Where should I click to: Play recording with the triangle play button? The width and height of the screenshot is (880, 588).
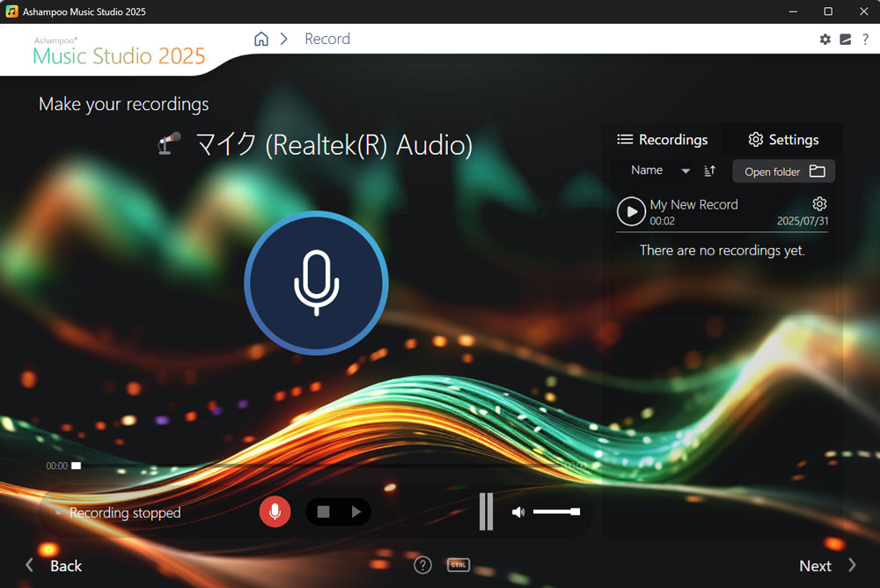tap(356, 511)
